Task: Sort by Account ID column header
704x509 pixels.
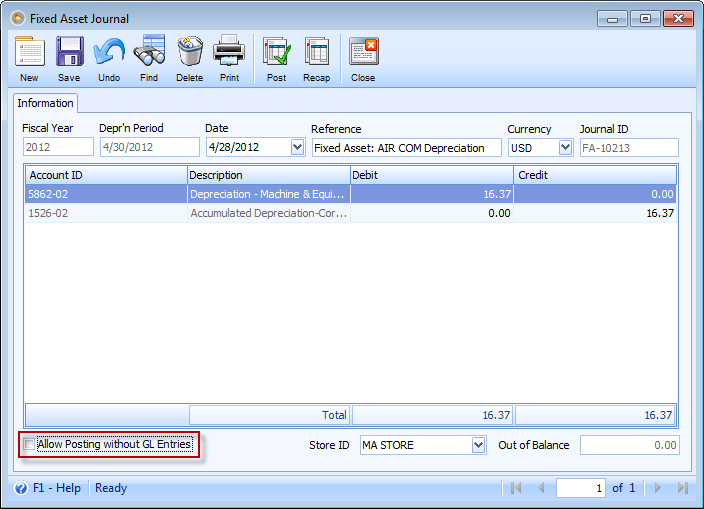Action: (x=106, y=175)
